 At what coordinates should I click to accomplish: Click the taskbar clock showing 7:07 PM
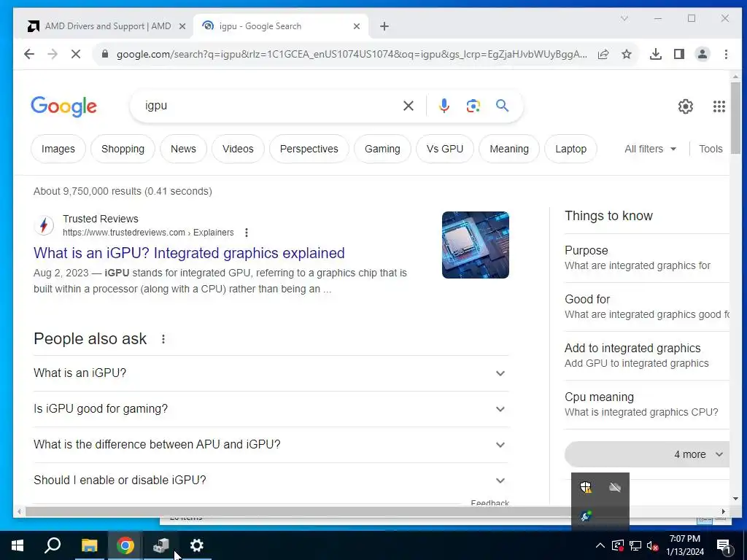(684, 545)
